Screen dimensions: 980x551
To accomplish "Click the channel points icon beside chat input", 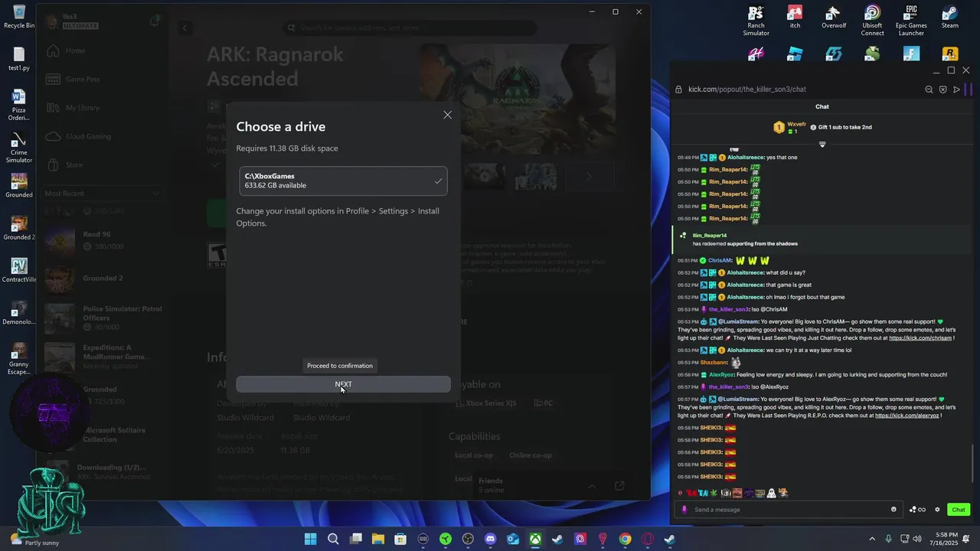I will point(917,510).
